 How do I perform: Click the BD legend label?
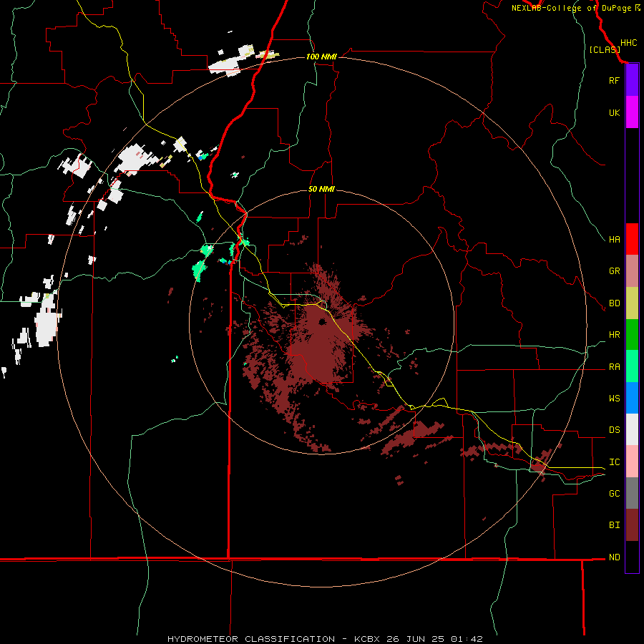[x=614, y=303]
